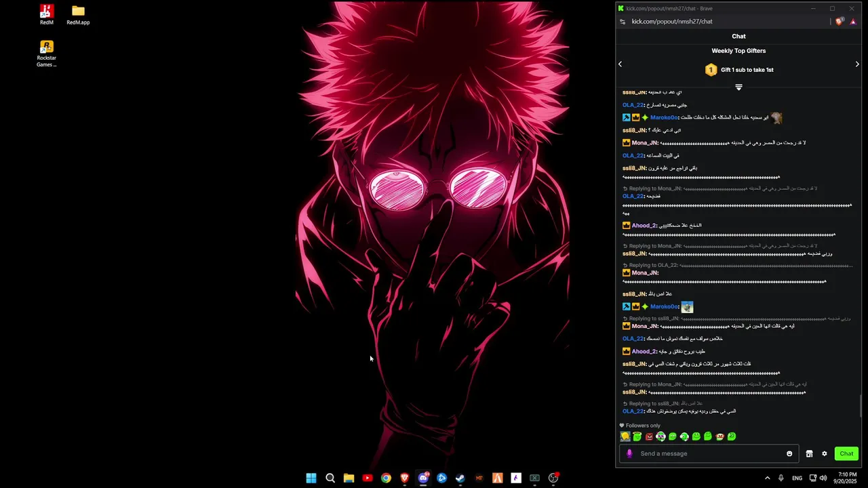Screen dimensions: 868x488
Task: Open Steam from the taskbar
Action: pos(460,478)
